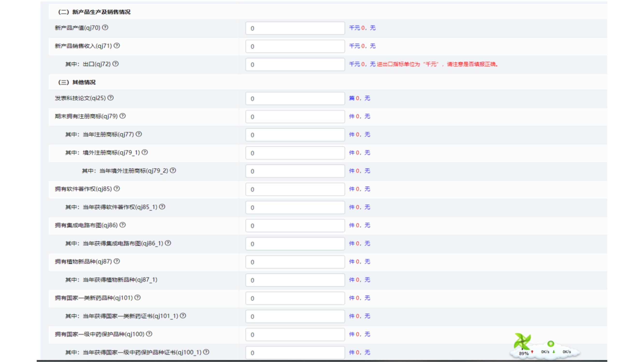
Task: Click input for 当年获得国家一类新药证书(qj101_1)
Action: (295, 317)
